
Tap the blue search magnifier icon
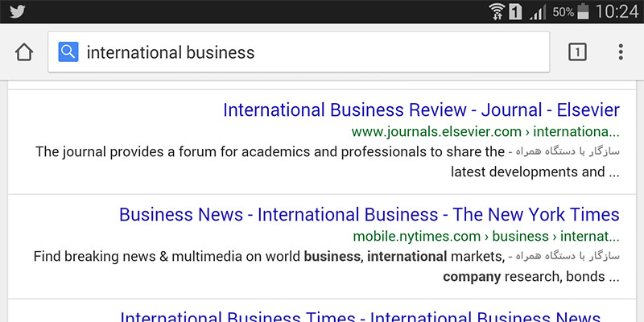[x=68, y=52]
